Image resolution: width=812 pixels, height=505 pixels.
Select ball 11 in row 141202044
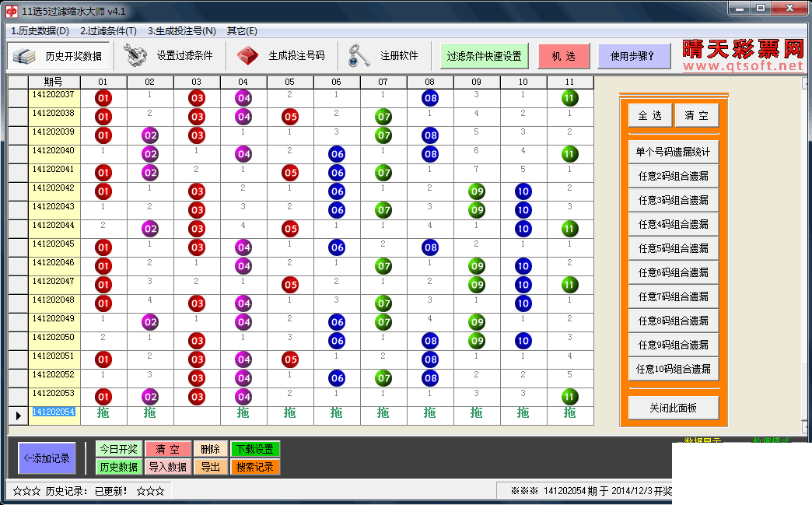coord(569,229)
